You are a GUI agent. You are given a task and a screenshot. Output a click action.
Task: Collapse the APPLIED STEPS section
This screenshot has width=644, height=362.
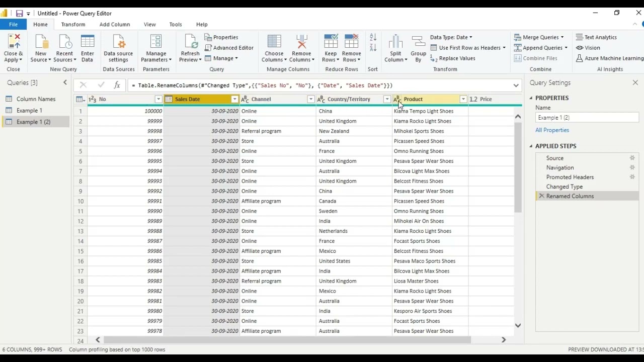pyautogui.click(x=531, y=146)
